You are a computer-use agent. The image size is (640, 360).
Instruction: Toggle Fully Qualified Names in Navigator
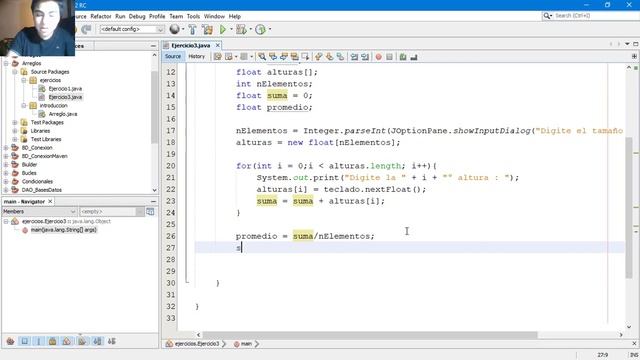coord(82,341)
